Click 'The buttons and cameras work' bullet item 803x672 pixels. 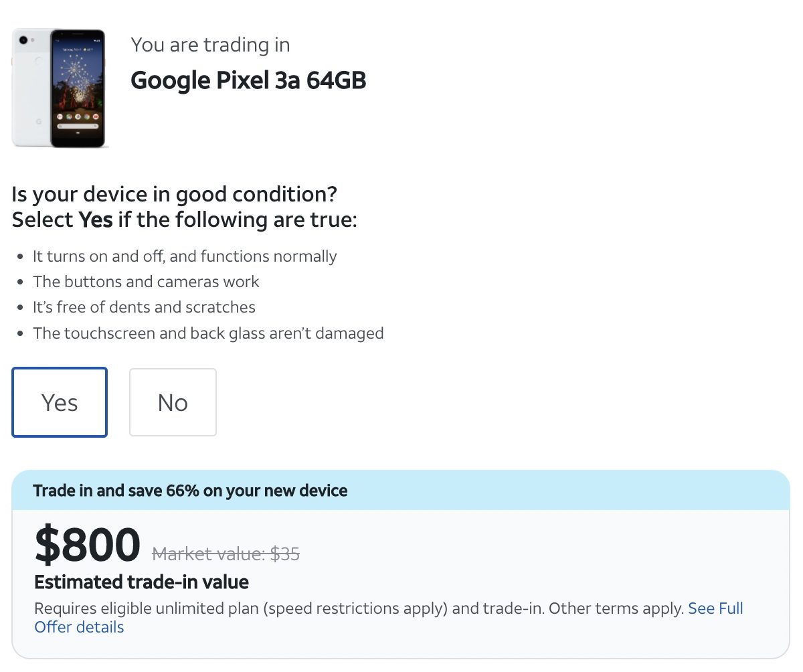[146, 282]
